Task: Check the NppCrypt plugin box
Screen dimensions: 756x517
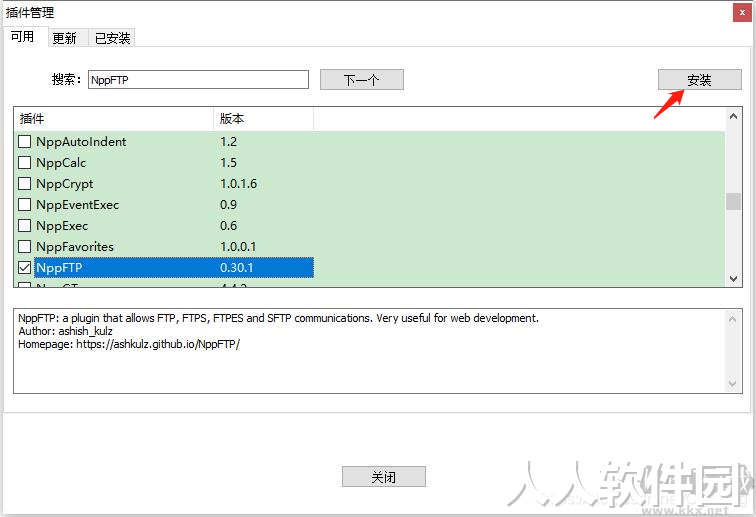Action: point(25,184)
